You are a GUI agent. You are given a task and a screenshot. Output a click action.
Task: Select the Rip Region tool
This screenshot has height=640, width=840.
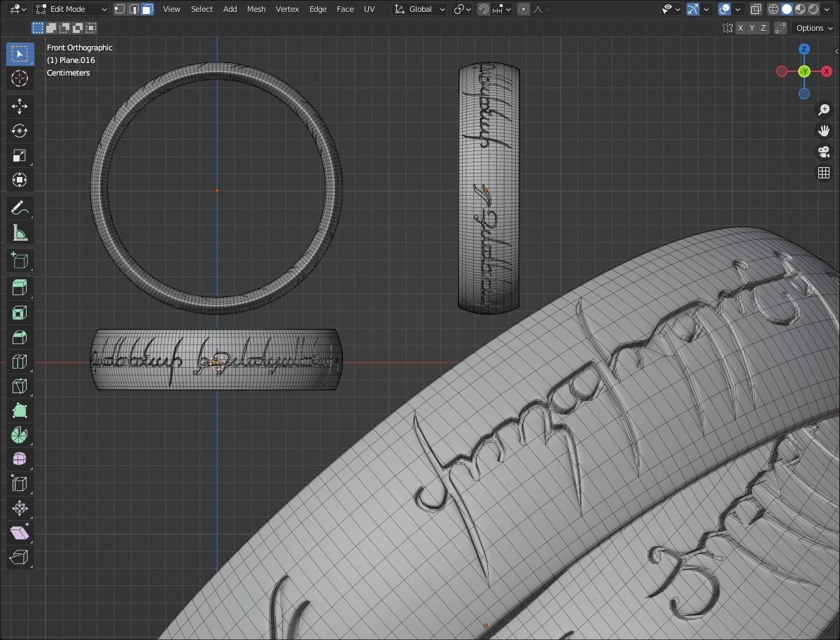click(x=20, y=557)
